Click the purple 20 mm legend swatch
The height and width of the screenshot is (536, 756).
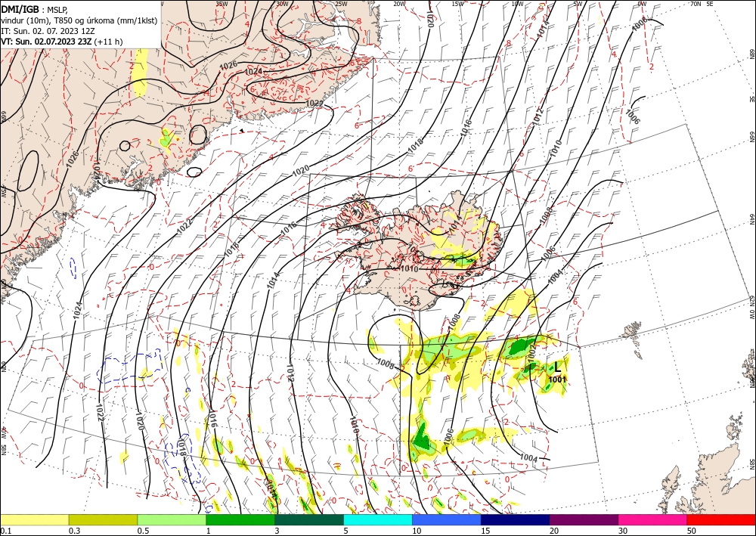tap(584, 519)
